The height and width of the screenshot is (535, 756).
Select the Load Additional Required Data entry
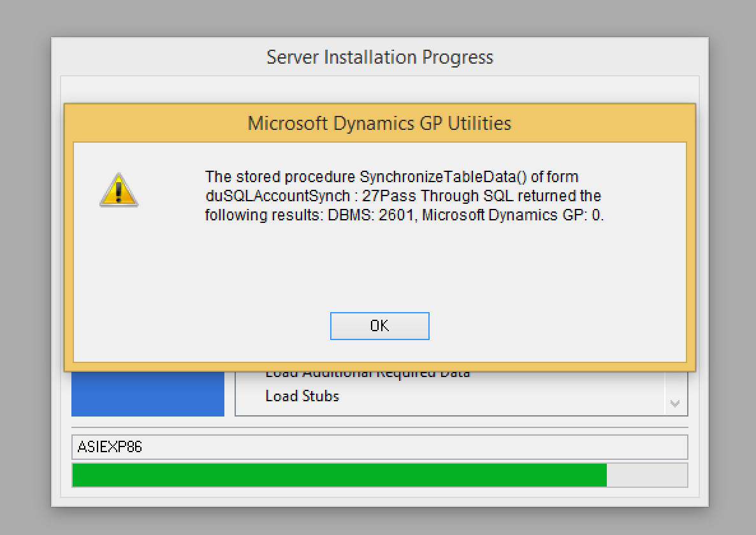click(x=367, y=374)
